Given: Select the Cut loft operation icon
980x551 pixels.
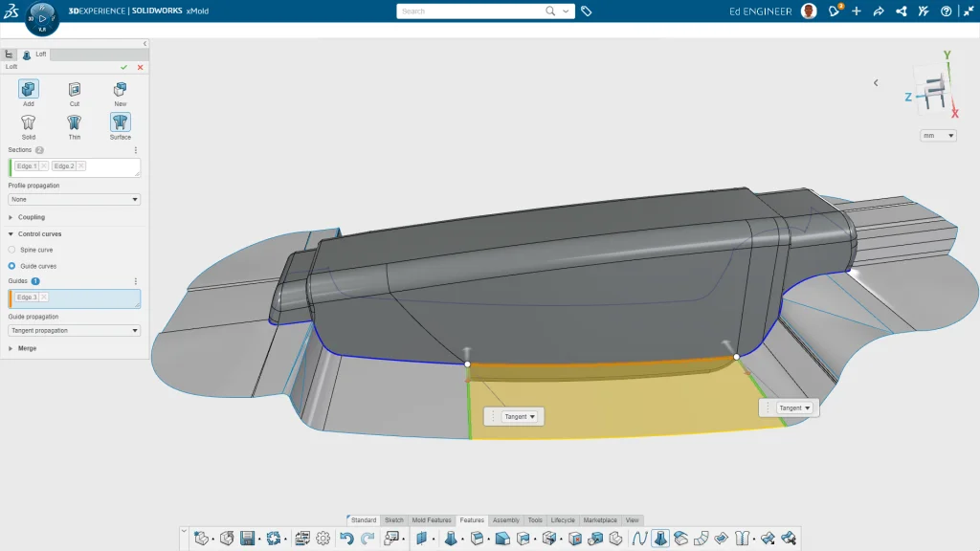Looking at the screenshot, I should pos(74,89).
